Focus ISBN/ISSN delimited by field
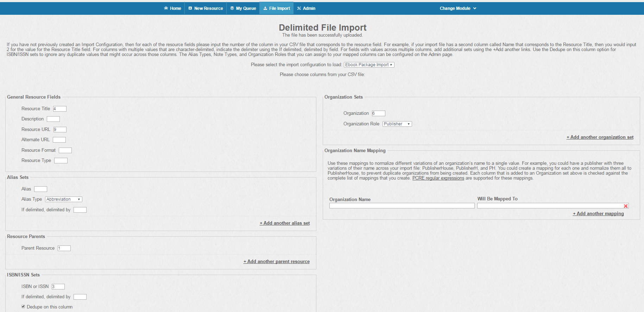The width and height of the screenshot is (644, 312). (80, 297)
